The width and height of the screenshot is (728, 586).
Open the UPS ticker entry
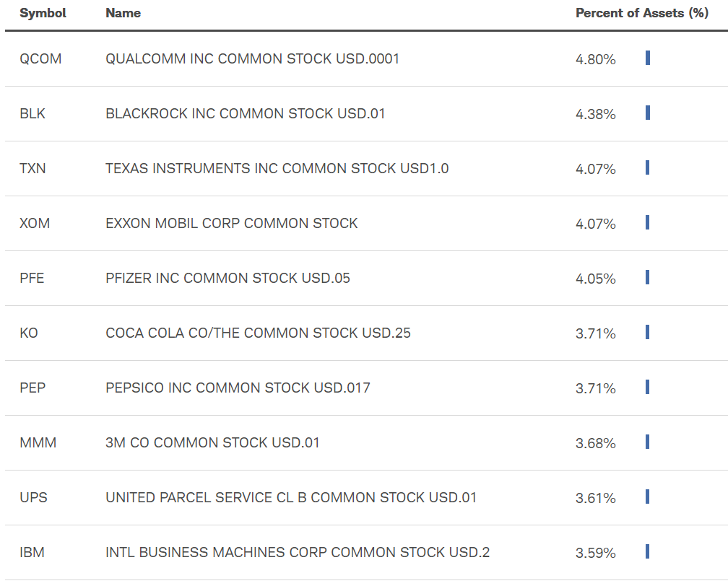tap(33, 497)
